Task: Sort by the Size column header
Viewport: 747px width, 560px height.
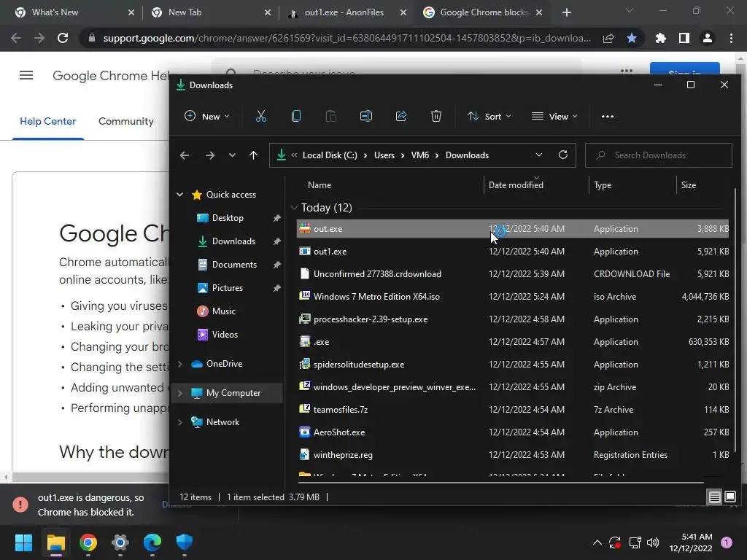Action: point(689,184)
